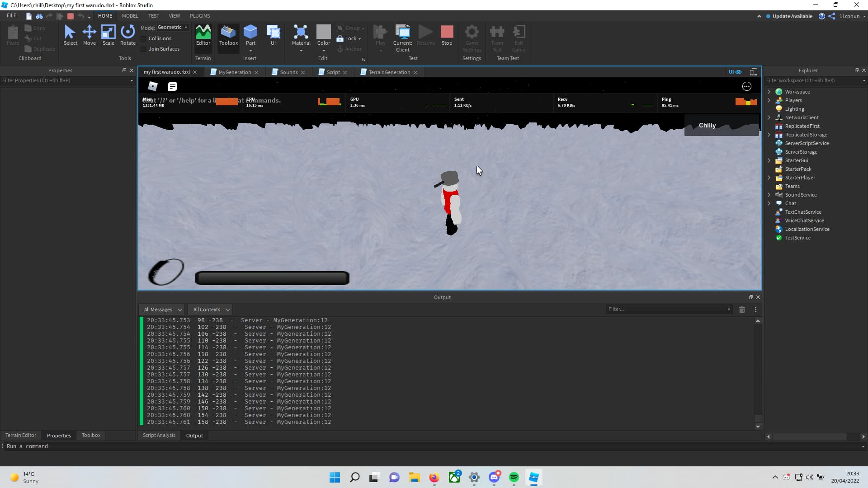Click the Chilly player name button
The width and height of the screenshot is (868, 488).
click(x=722, y=125)
